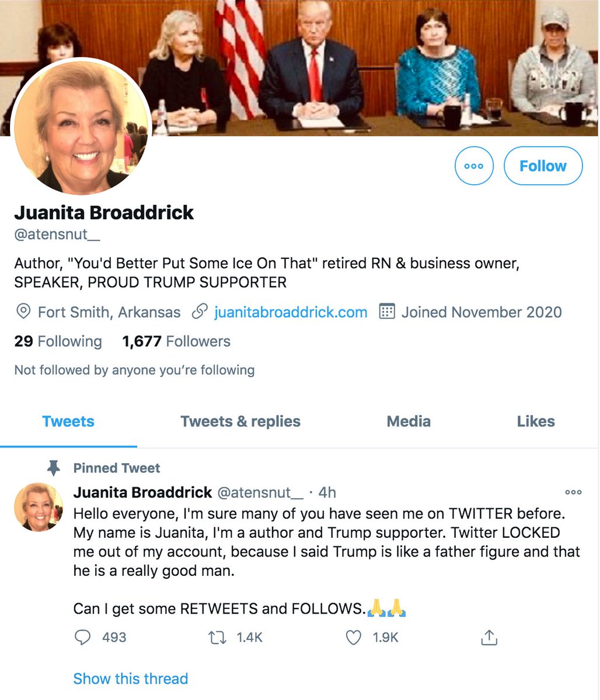The image size is (600, 700).
Task: Retweet the pinned tweet
Action: tap(217, 638)
